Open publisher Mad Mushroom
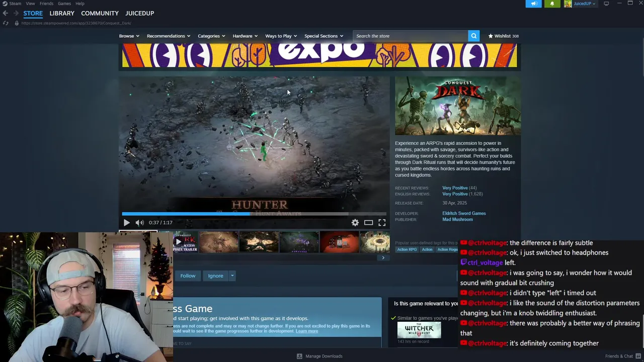Viewport: 644px width, 362px height. coord(457,220)
